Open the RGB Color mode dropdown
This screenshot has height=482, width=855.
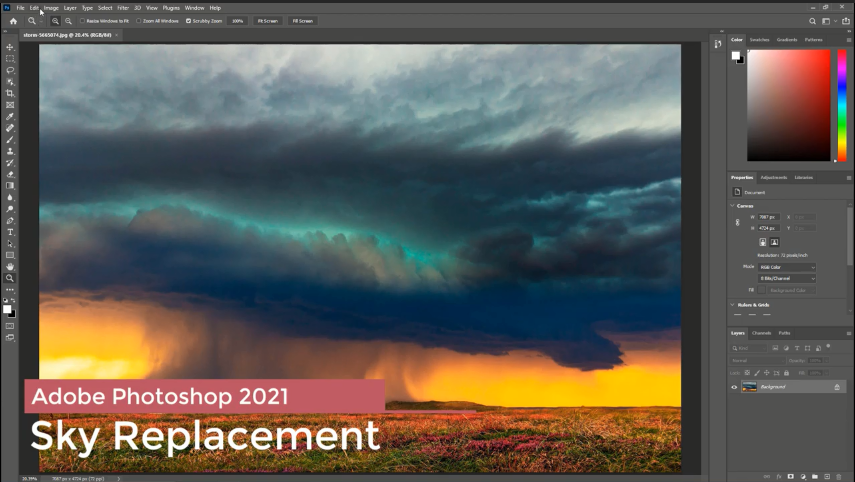click(x=787, y=267)
